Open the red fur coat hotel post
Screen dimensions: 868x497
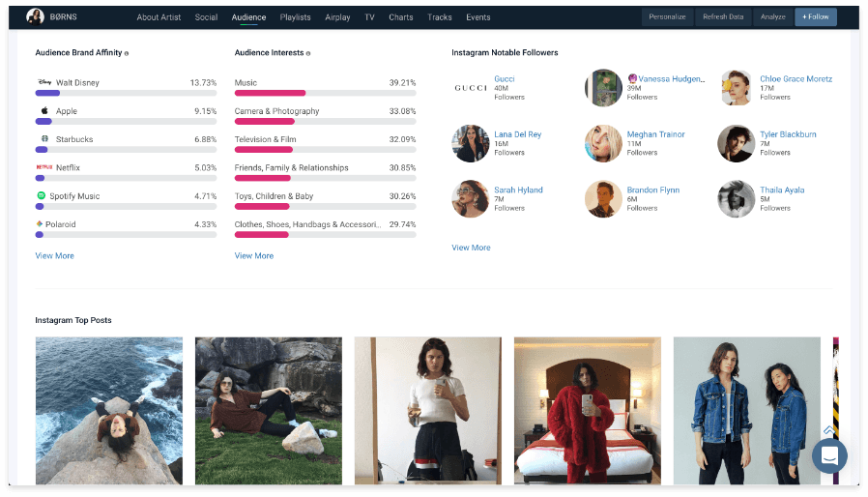[588, 411]
